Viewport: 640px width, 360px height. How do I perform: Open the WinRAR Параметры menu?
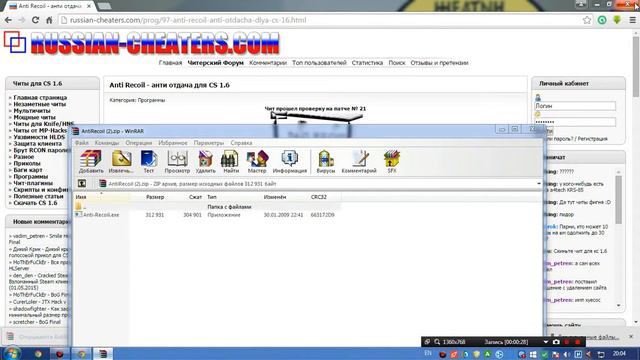coord(209,143)
